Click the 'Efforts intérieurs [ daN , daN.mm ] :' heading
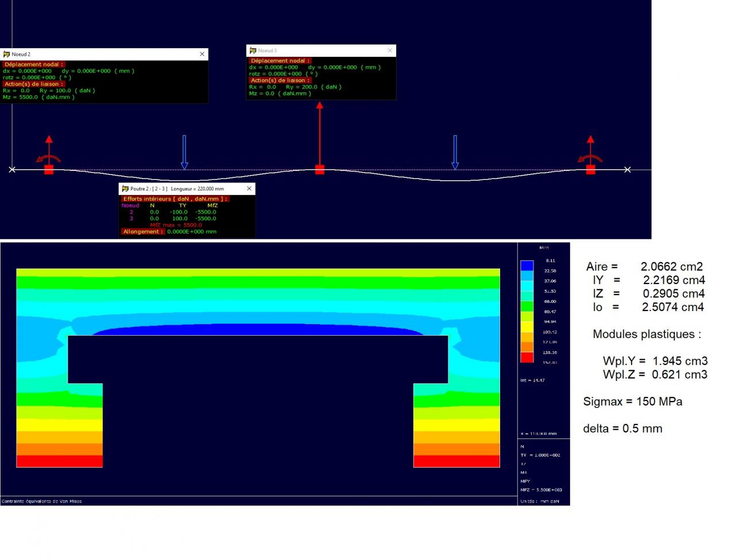This screenshot has height=560, width=735. (175, 199)
